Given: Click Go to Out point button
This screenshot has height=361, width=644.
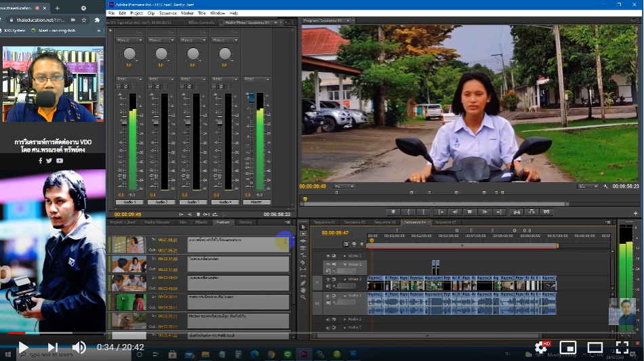Looking at the screenshot, I should point(499,212).
